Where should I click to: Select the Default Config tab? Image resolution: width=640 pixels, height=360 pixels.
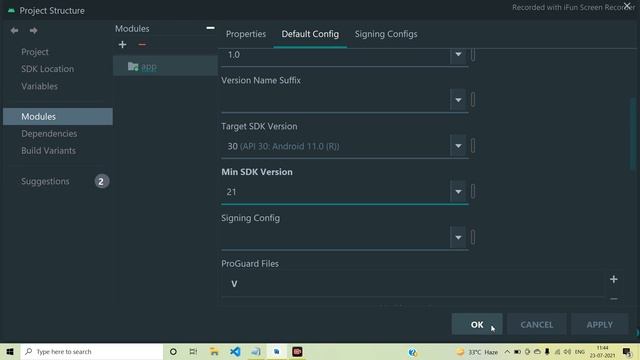tap(310, 34)
